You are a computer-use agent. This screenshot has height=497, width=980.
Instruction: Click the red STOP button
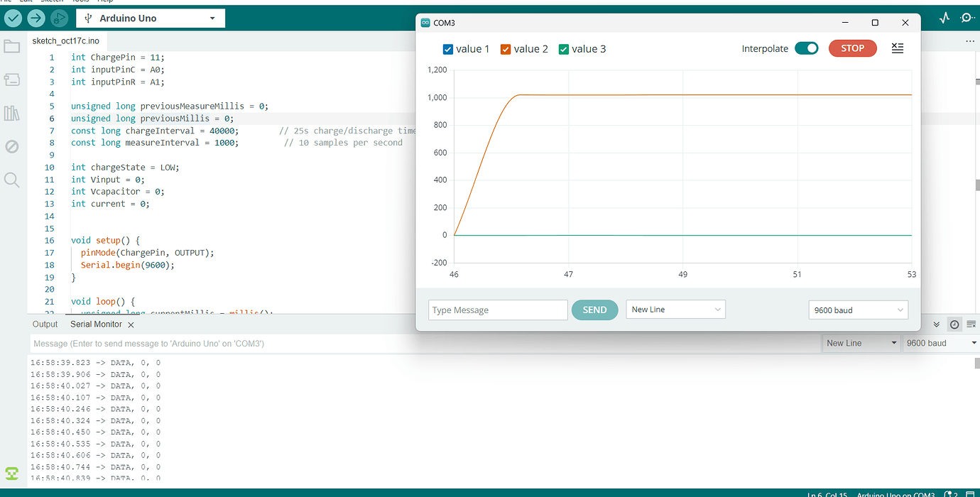[853, 48]
